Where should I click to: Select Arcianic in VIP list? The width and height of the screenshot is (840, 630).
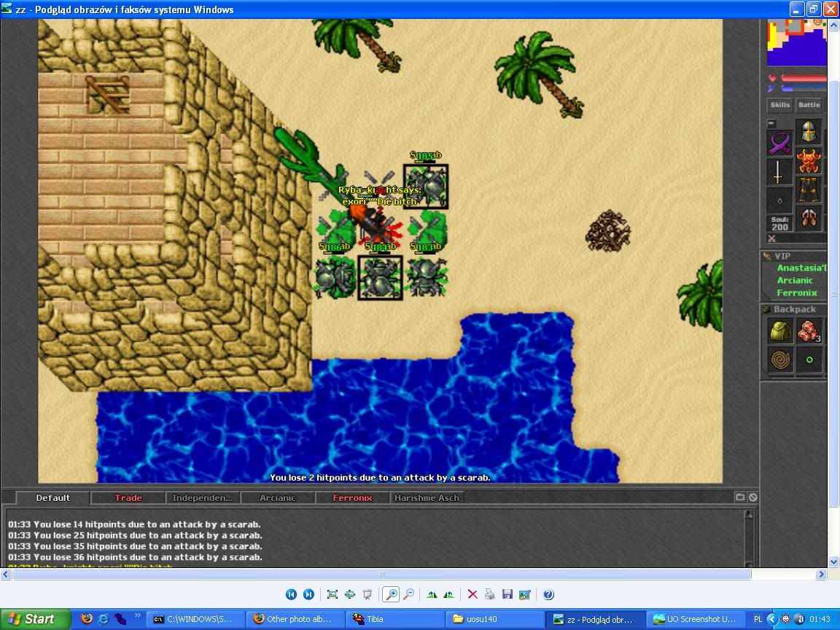(x=795, y=280)
